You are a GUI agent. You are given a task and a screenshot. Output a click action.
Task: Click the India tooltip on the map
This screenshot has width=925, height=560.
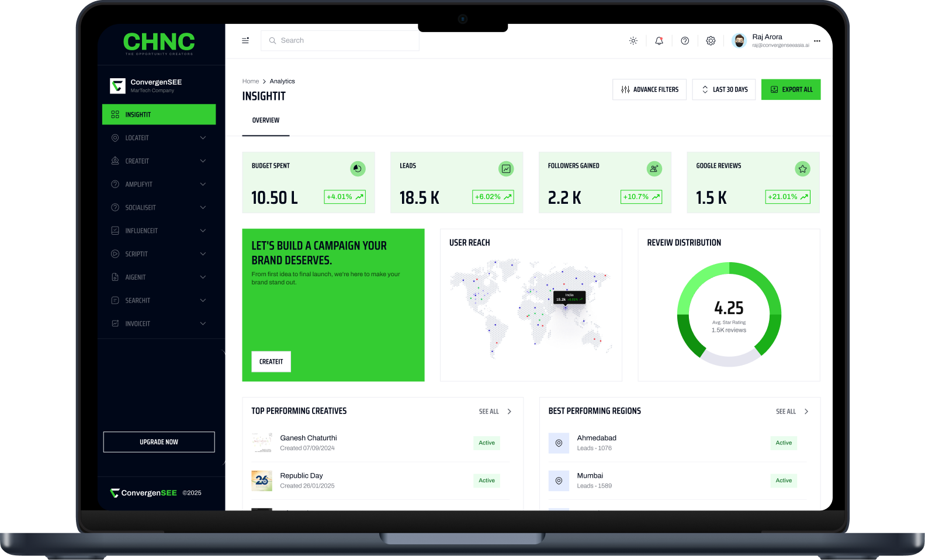[x=569, y=297]
